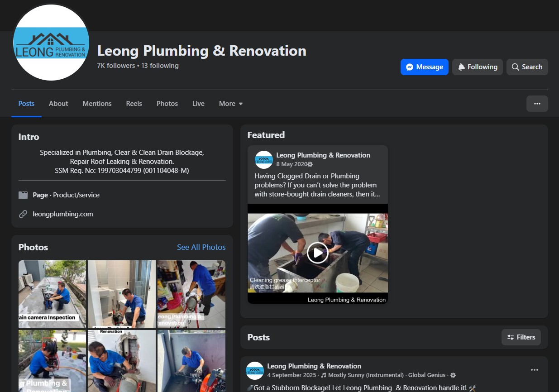Open the Posts Filters control
559x392 pixels.
point(521,337)
